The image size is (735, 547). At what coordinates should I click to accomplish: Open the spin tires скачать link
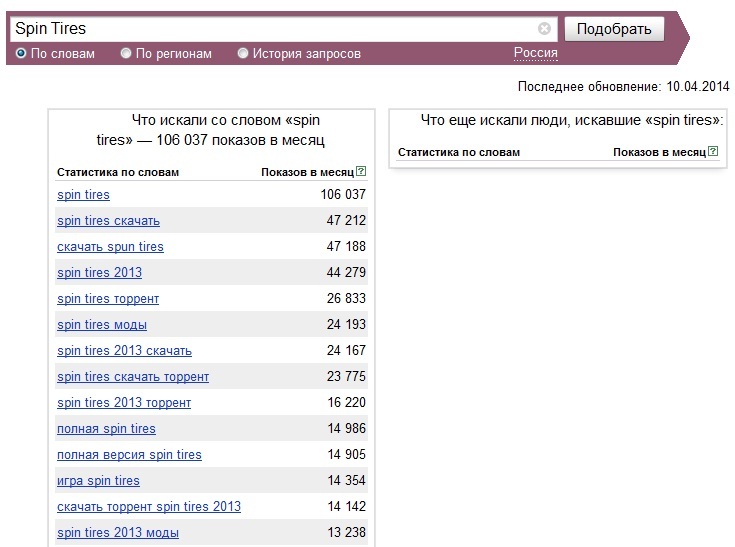pos(108,220)
